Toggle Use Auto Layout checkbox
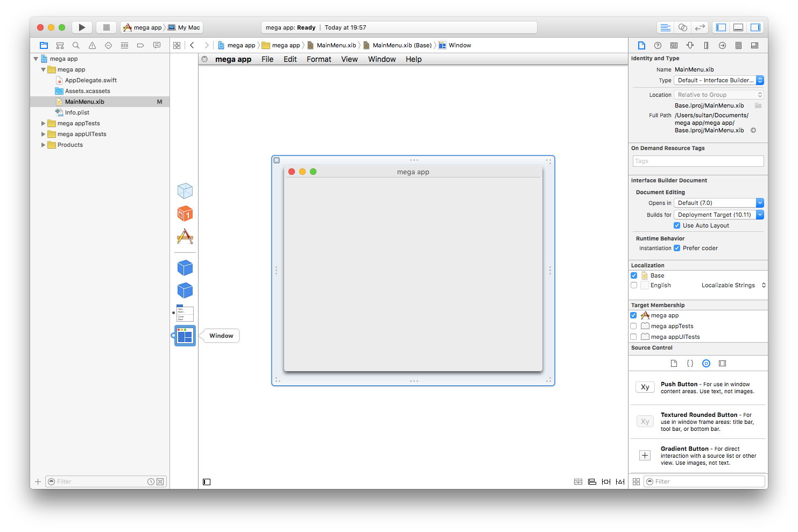The height and width of the screenshot is (532, 798). pyautogui.click(x=677, y=225)
